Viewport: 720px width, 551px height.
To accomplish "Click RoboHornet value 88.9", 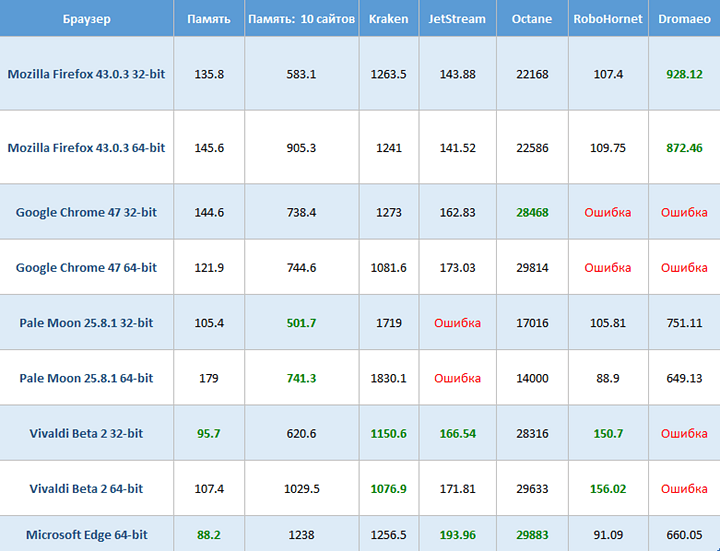I will click(x=608, y=378).
